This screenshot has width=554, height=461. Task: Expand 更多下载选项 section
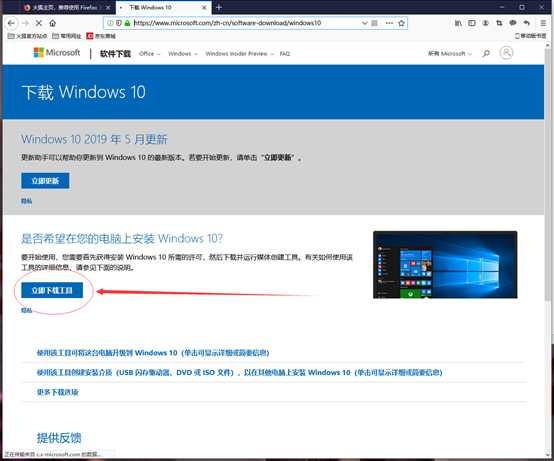coord(58,392)
